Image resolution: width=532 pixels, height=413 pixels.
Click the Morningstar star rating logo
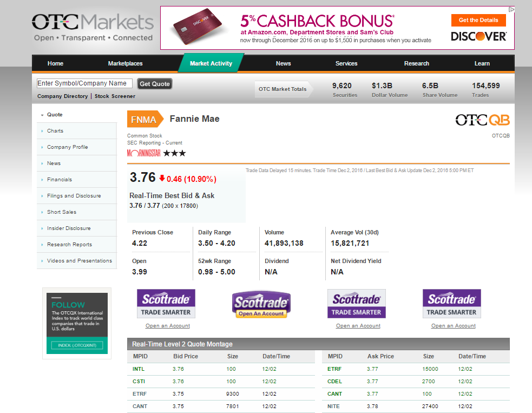(156, 153)
